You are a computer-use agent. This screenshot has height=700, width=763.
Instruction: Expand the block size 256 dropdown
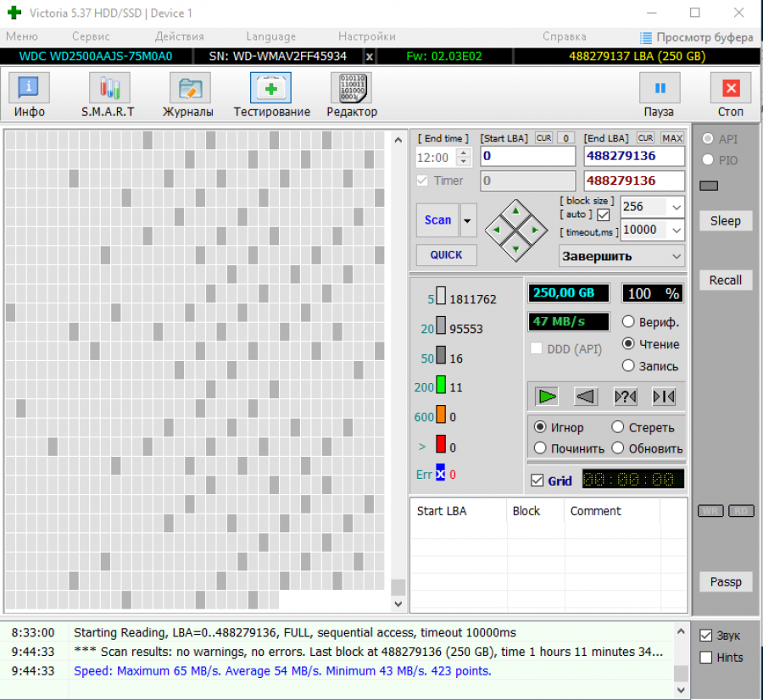tap(676, 207)
